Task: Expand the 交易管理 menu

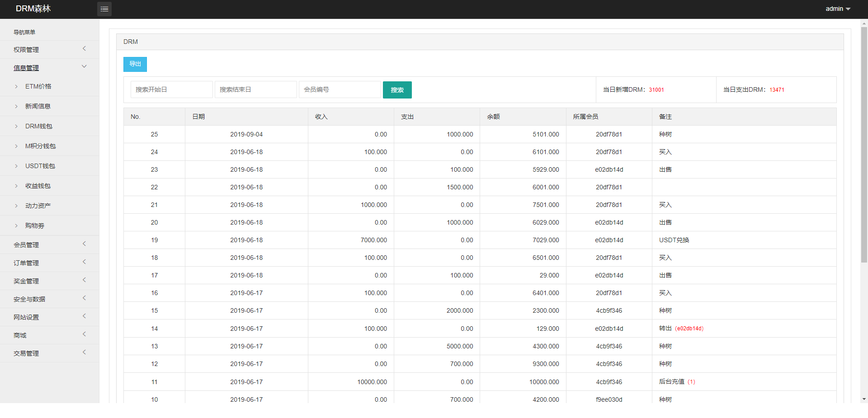Action: (x=50, y=353)
